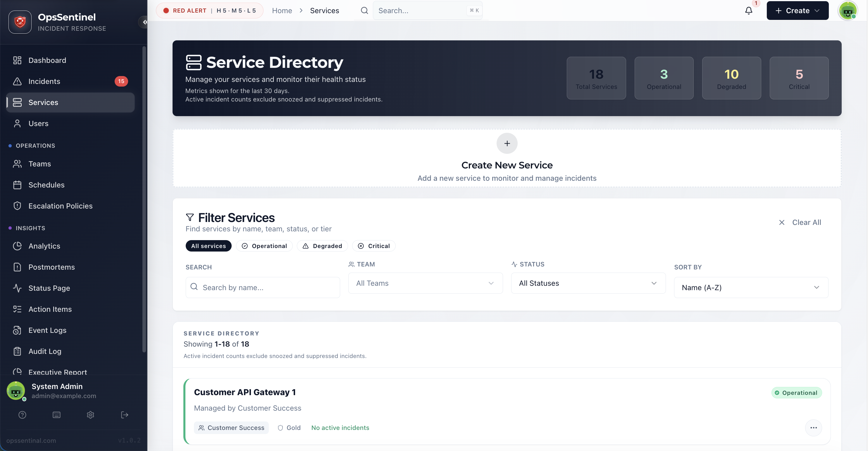868x451 pixels.
Task: Click Create New Service
Action: 507,159
